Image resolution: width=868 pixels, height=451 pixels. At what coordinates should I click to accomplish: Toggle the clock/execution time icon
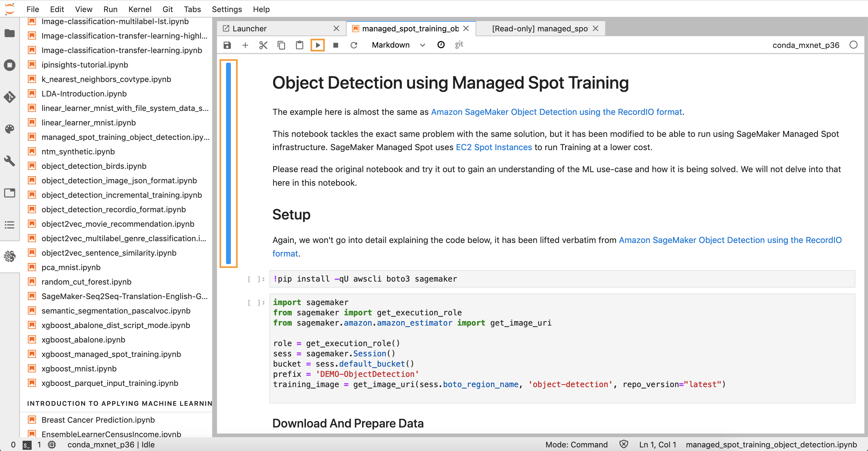click(441, 44)
